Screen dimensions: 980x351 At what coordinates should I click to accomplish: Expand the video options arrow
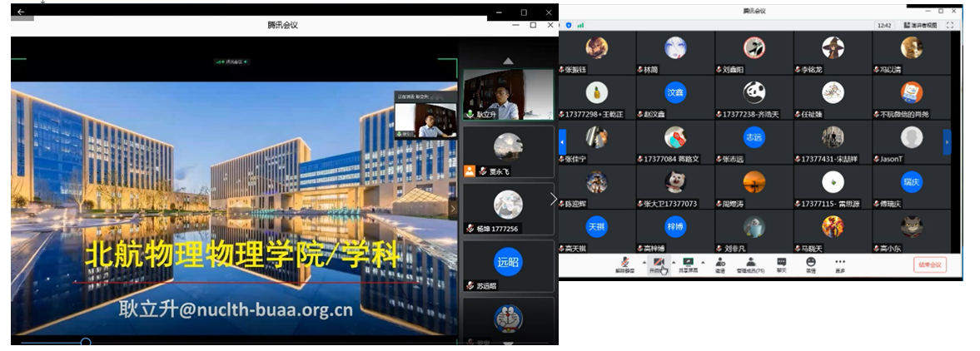click(x=674, y=261)
